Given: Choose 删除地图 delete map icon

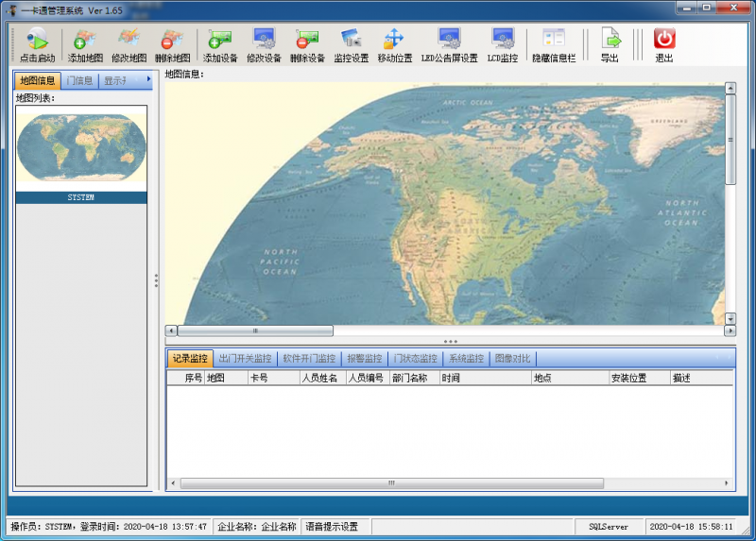Looking at the screenshot, I should 173,45.
